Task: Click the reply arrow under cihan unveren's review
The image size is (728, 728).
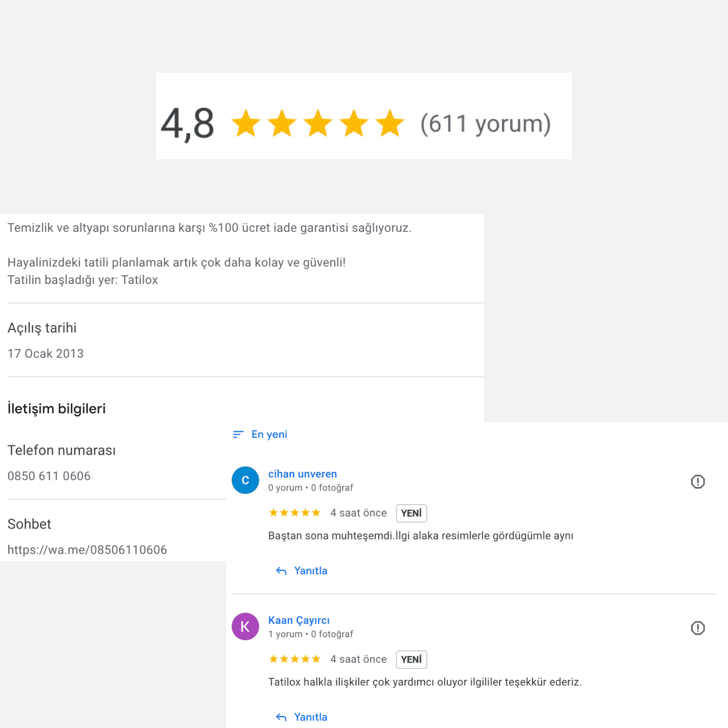Action: coord(281,571)
